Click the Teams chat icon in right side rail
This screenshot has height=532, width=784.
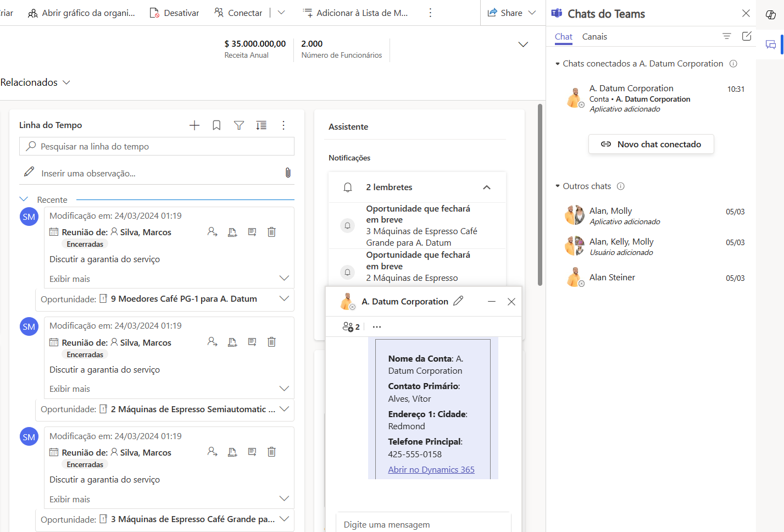771,45
